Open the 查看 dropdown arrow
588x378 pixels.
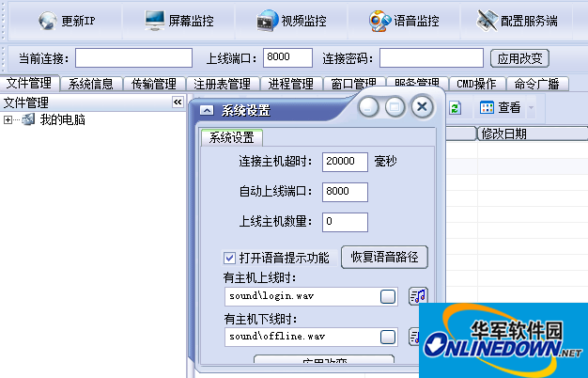point(531,108)
